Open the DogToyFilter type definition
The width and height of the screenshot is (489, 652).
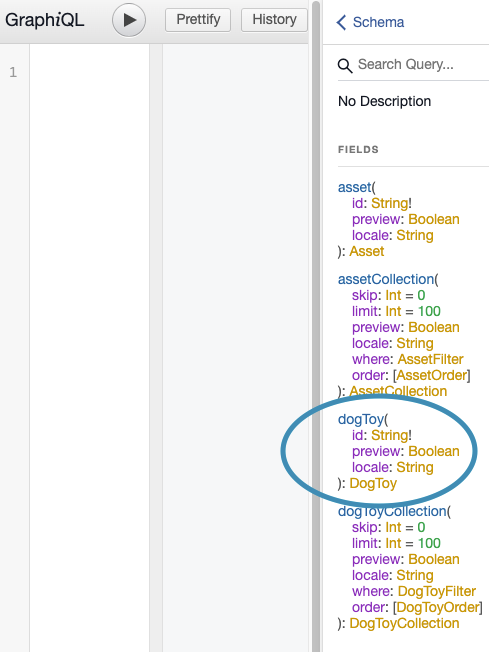(437, 591)
